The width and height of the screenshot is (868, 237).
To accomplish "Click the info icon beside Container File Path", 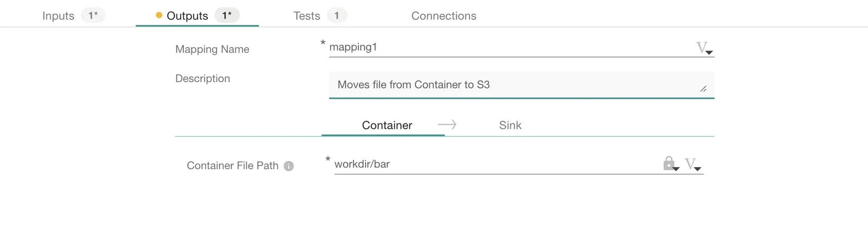I will click(x=289, y=166).
